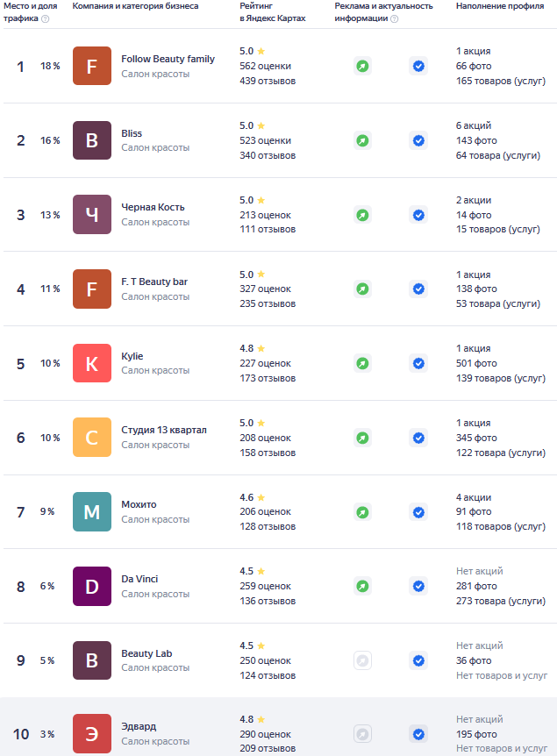Open the Студия 13 квартал company name

(164, 430)
